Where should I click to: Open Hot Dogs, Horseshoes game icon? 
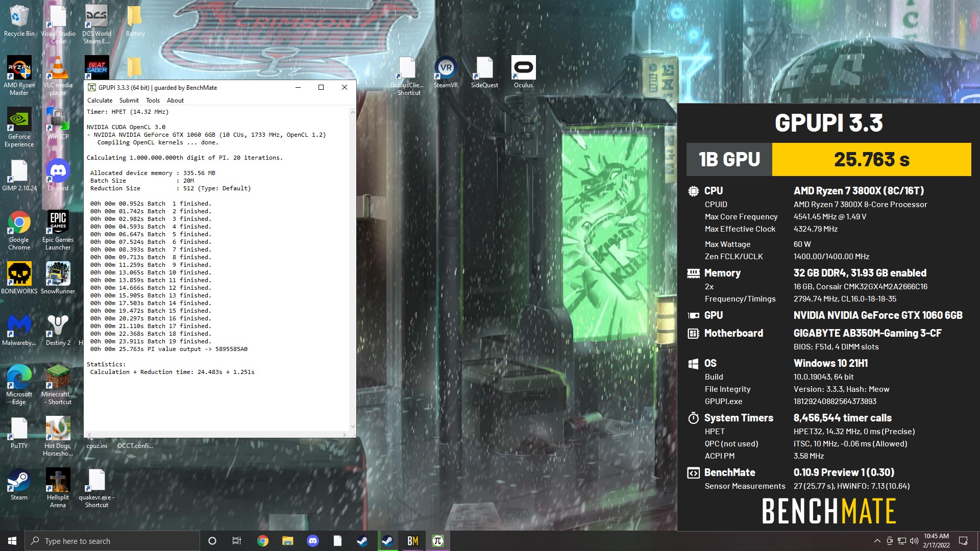pyautogui.click(x=58, y=436)
